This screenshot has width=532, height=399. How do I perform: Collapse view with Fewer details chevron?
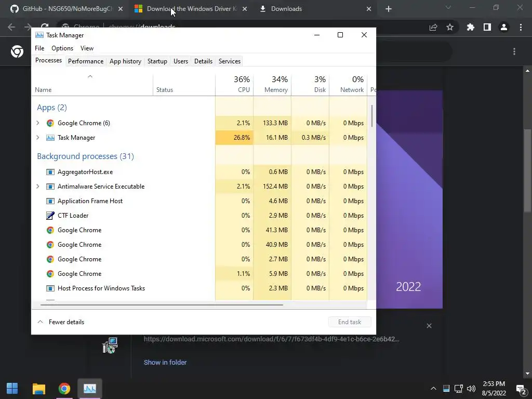[41, 322]
